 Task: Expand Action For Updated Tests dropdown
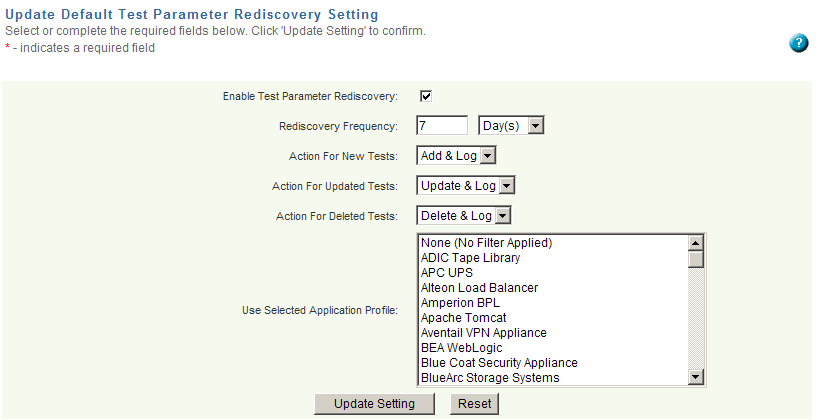pos(466,186)
